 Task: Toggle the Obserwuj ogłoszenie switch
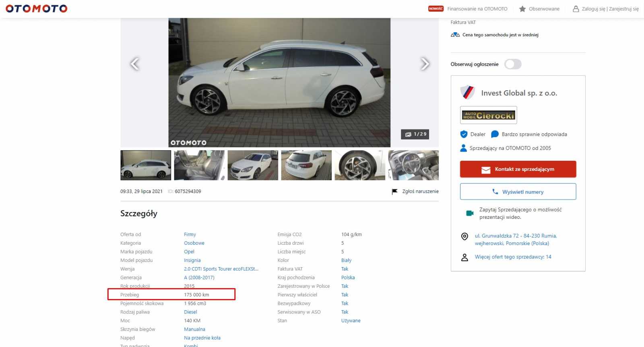pyautogui.click(x=513, y=64)
